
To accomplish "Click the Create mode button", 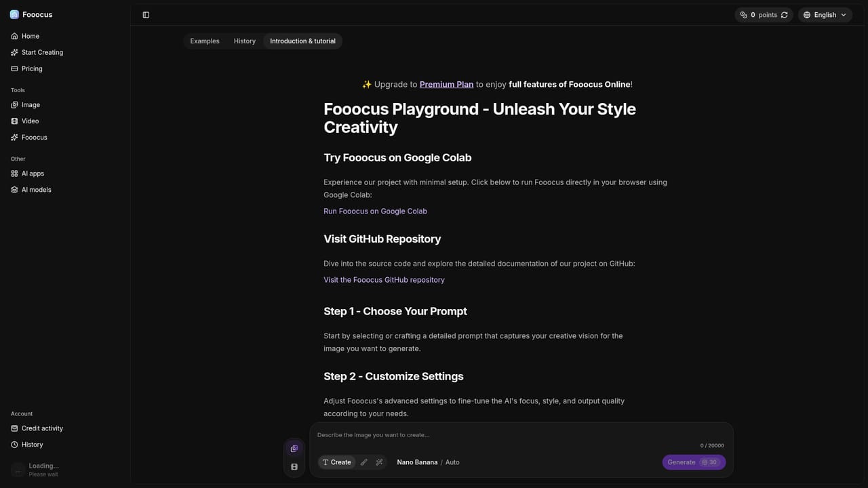I will pyautogui.click(x=336, y=462).
